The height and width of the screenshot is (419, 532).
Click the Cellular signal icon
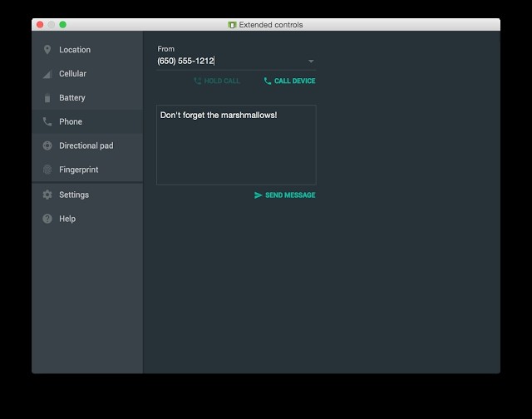point(47,74)
